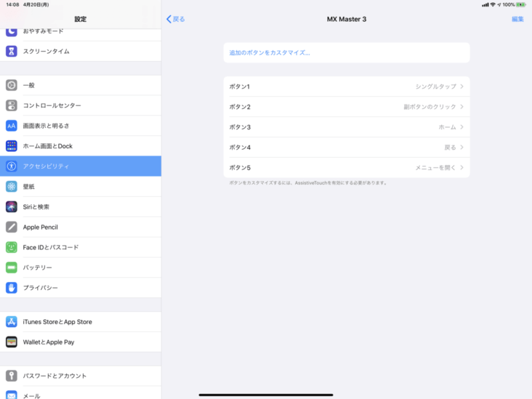532x399 pixels.
Task: Tap the Privacy hand icon
Action: click(x=11, y=288)
